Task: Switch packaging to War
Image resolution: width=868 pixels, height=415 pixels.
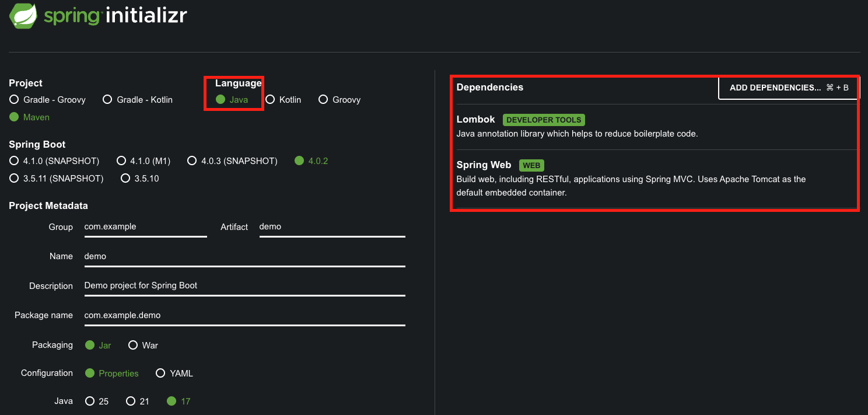Action: (x=133, y=346)
